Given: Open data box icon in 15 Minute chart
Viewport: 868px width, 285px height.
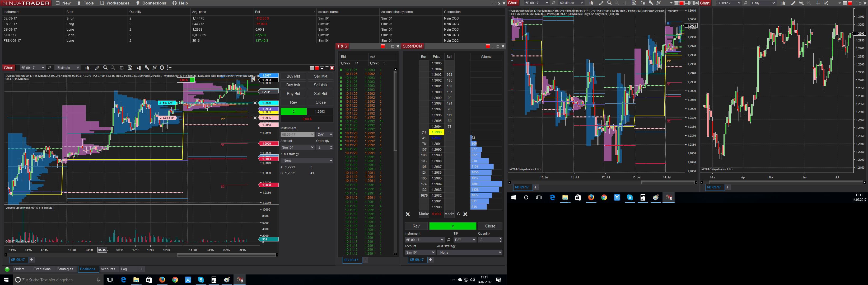Looking at the screenshot, I should click(130, 68).
